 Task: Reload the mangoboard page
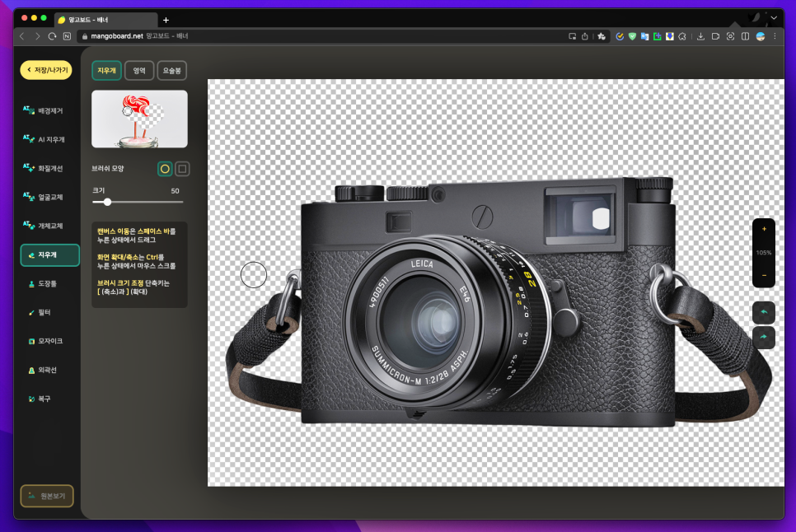(52, 36)
